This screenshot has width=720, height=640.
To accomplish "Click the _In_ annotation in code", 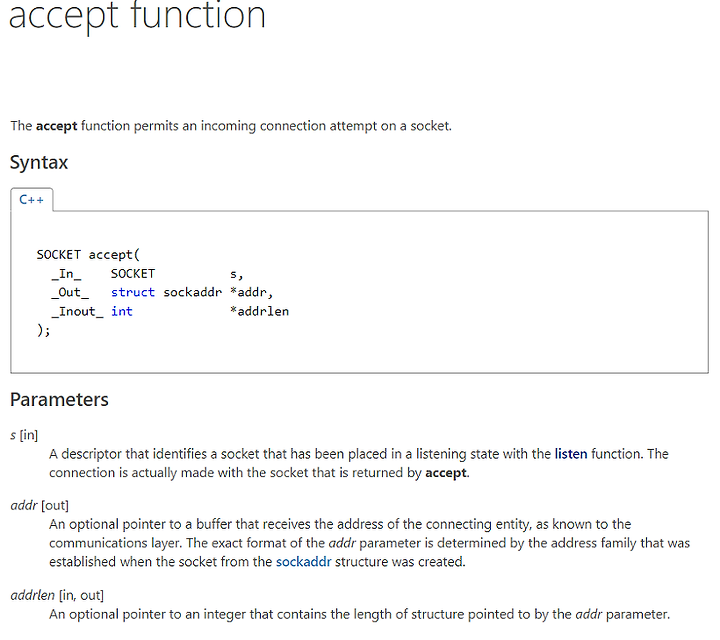I will coord(67,274).
